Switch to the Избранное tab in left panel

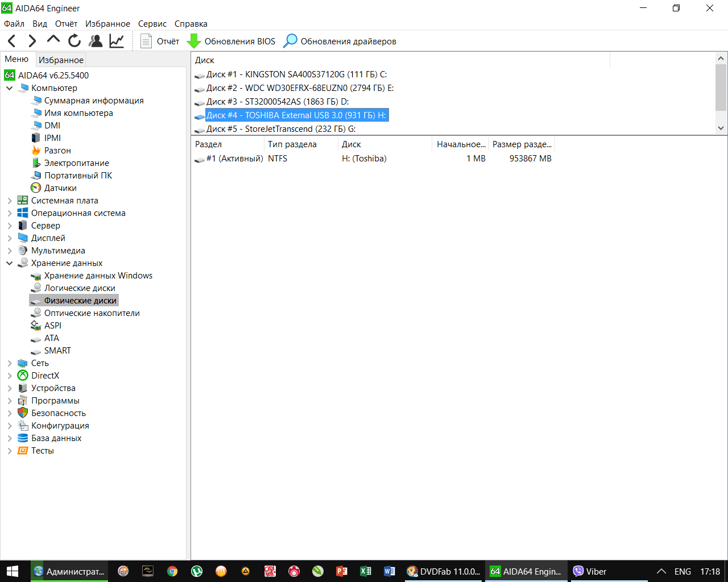tap(61, 60)
